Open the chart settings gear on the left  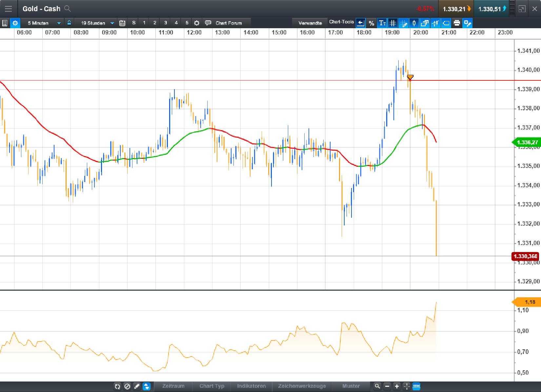[x=15, y=23]
